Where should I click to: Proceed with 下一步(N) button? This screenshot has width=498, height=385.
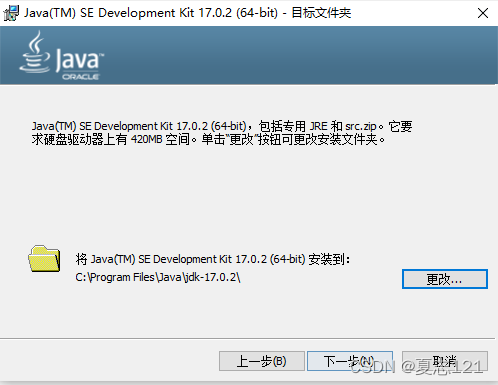click(350, 361)
